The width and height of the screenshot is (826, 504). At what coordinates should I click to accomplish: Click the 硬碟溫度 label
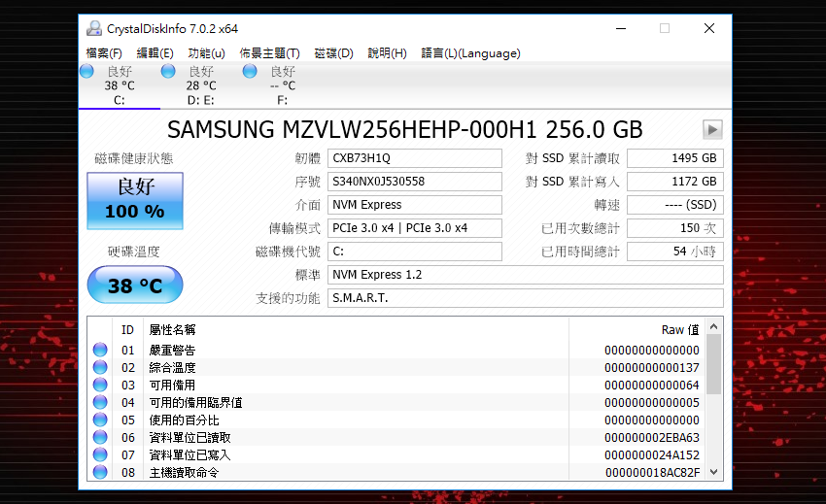pos(134,252)
